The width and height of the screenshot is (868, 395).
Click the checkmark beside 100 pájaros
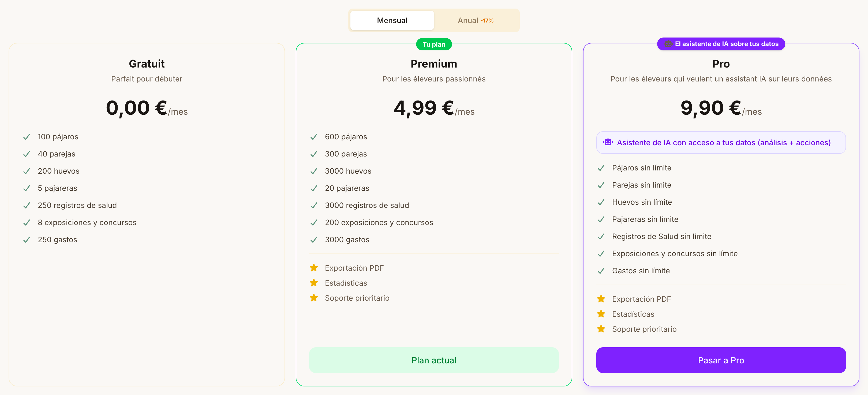tap(27, 137)
